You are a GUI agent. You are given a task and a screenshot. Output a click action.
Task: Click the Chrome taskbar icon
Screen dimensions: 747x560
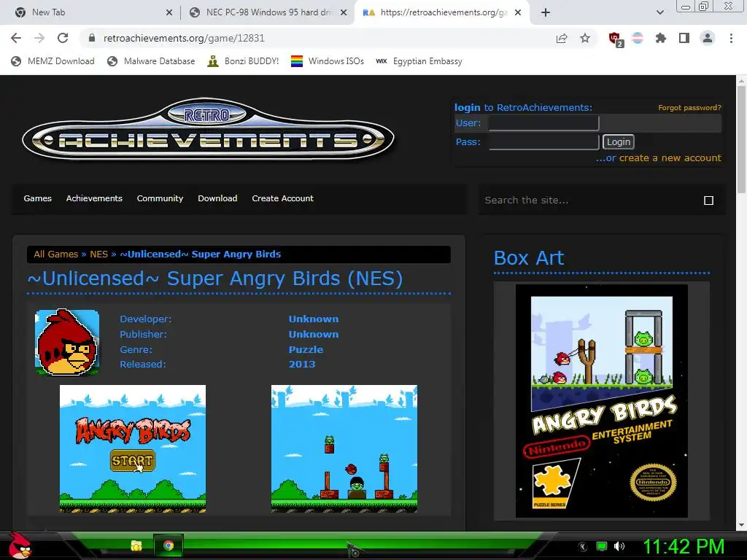click(x=169, y=545)
